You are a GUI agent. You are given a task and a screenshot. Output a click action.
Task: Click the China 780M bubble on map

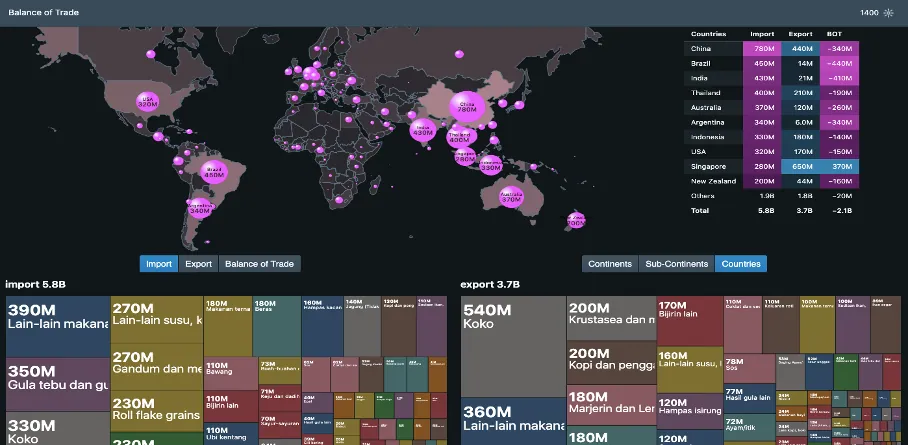(467, 107)
